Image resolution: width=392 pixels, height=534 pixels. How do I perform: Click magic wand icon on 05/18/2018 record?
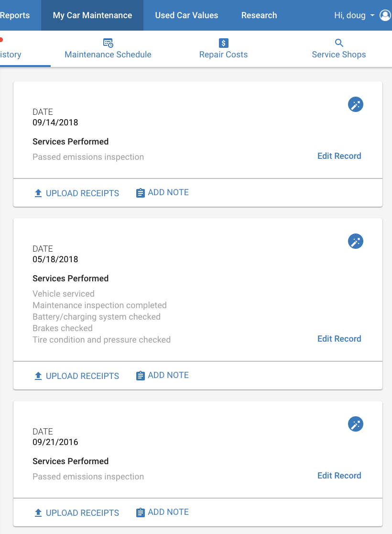pyautogui.click(x=356, y=242)
